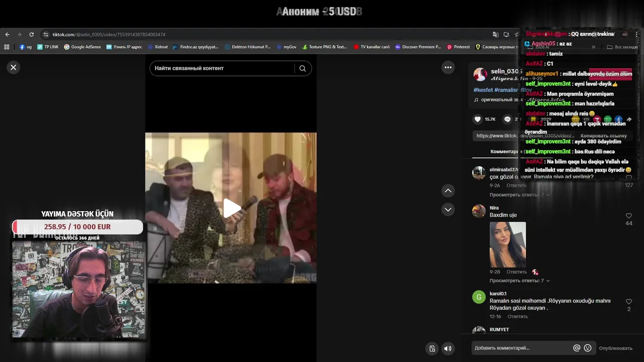This screenshot has width=644, height=362.
Task: Open the Xidmət bookmark
Action: tap(157, 47)
